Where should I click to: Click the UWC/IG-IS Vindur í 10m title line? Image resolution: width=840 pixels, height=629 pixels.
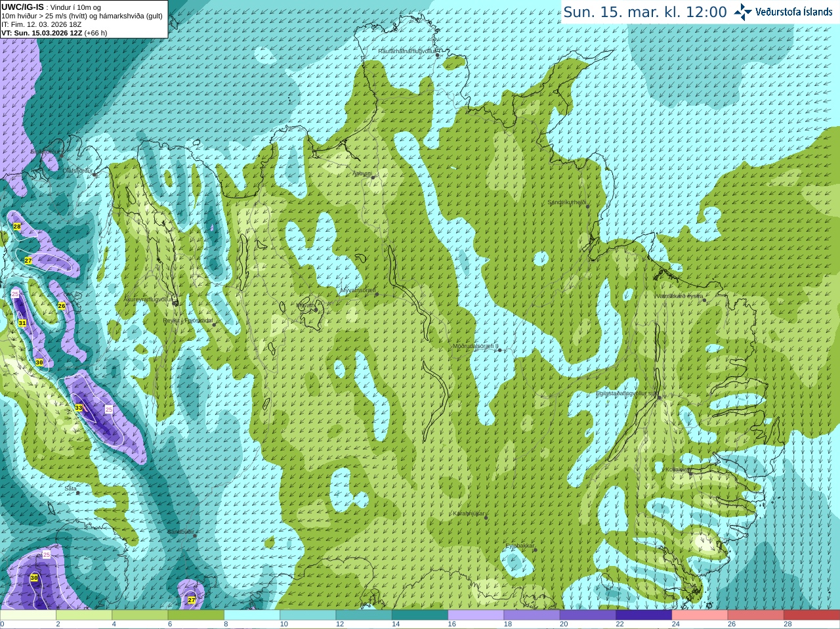tap(51, 7)
